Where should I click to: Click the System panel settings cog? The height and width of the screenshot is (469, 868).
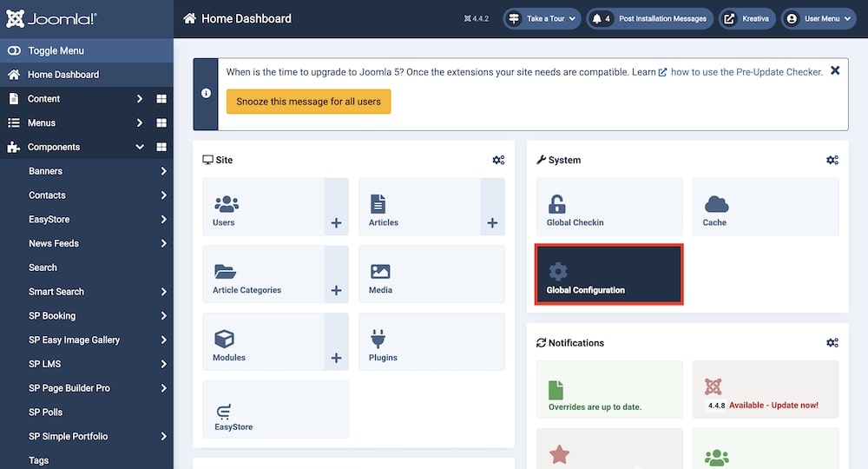click(x=832, y=160)
